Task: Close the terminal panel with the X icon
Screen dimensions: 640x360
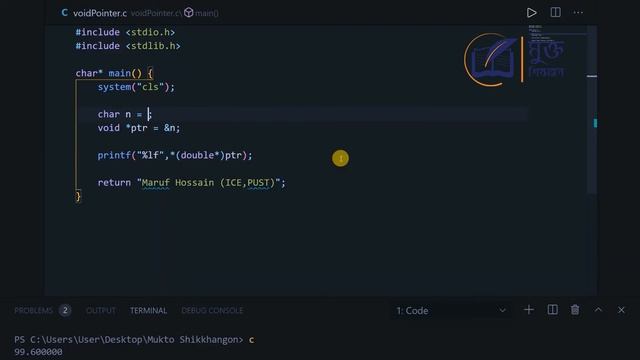Action: [x=621, y=310]
